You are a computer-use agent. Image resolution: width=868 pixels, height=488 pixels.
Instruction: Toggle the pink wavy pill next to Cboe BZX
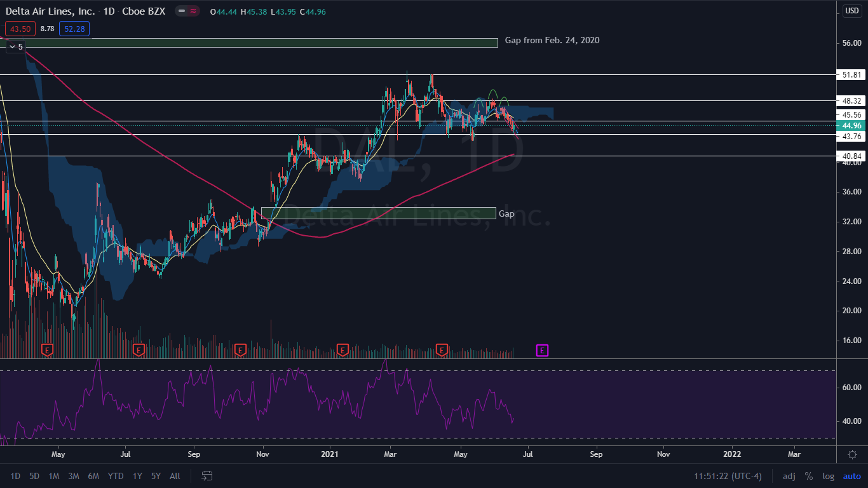coord(193,11)
